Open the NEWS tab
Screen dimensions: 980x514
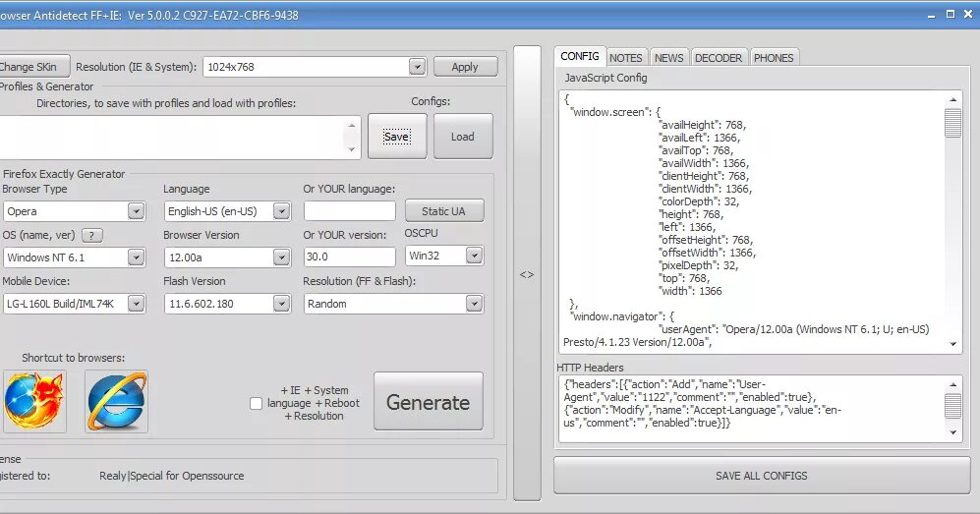668,57
